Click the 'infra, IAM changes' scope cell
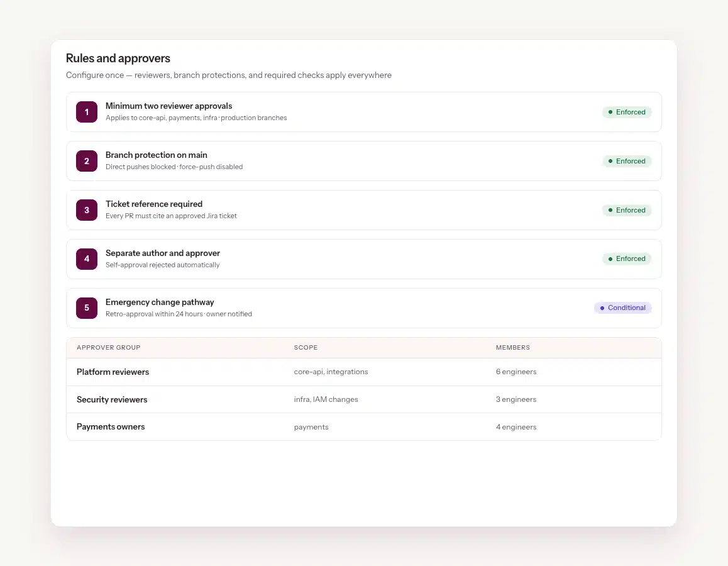This screenshot has height=566, width=728. pyautogui.click(x=326, y=399)
